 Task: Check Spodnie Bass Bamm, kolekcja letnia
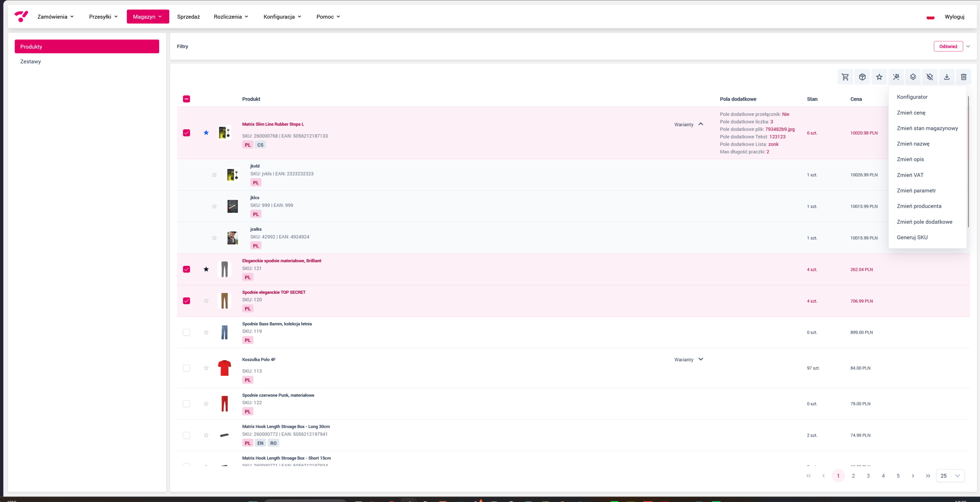(186, 332)
